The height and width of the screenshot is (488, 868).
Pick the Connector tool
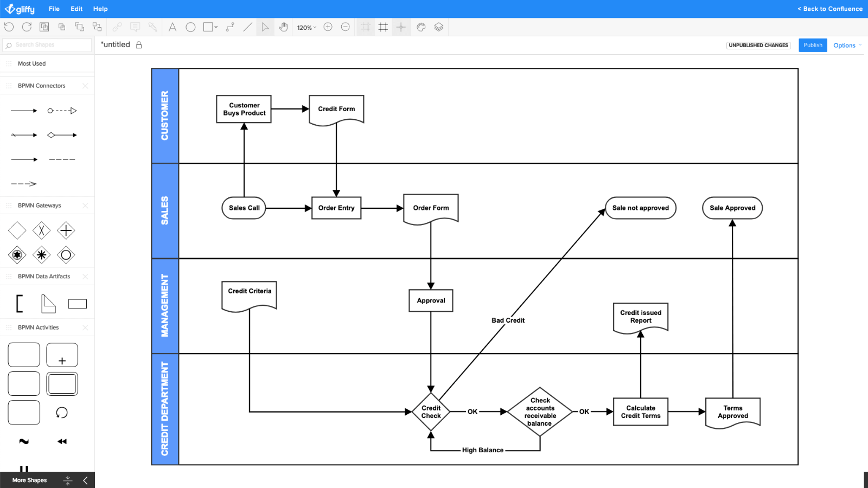pos(229,27)
